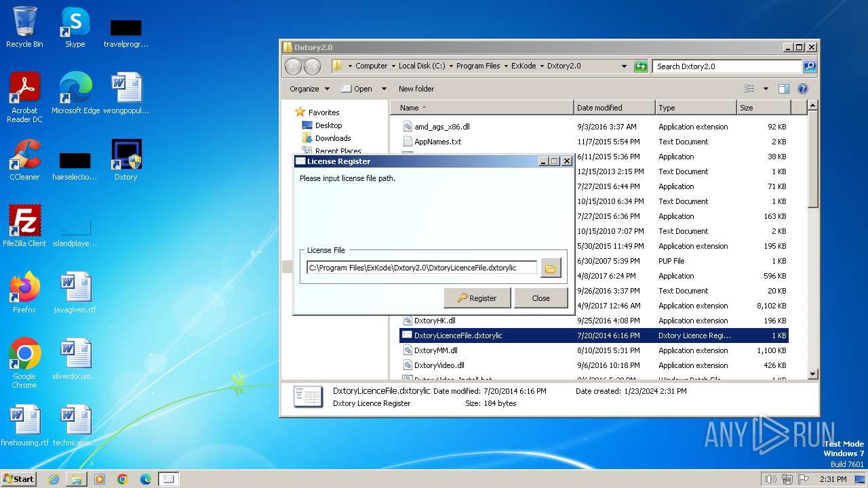The image size is (868, 488).
Task: Open the Start menu
Action: click(19, 479)
